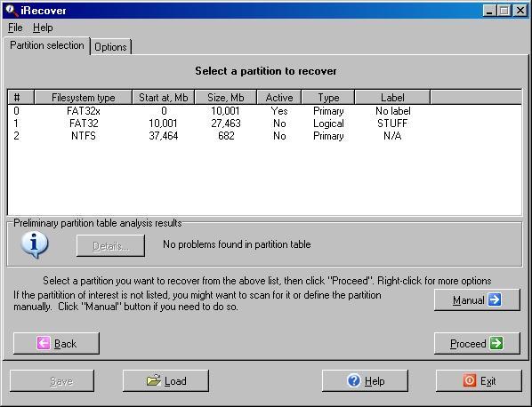Click the 10,001 size value of partition 0

226,111
